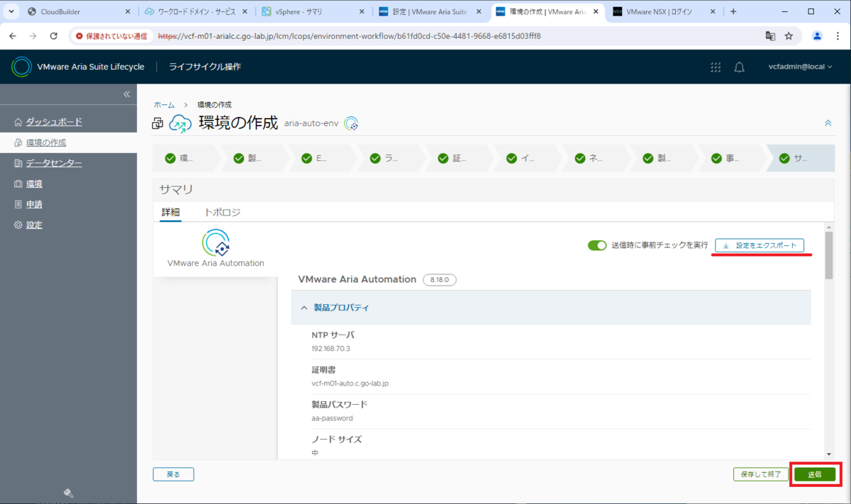Click the 戻る back button
The image size is (851, 504).
(173, 474)
